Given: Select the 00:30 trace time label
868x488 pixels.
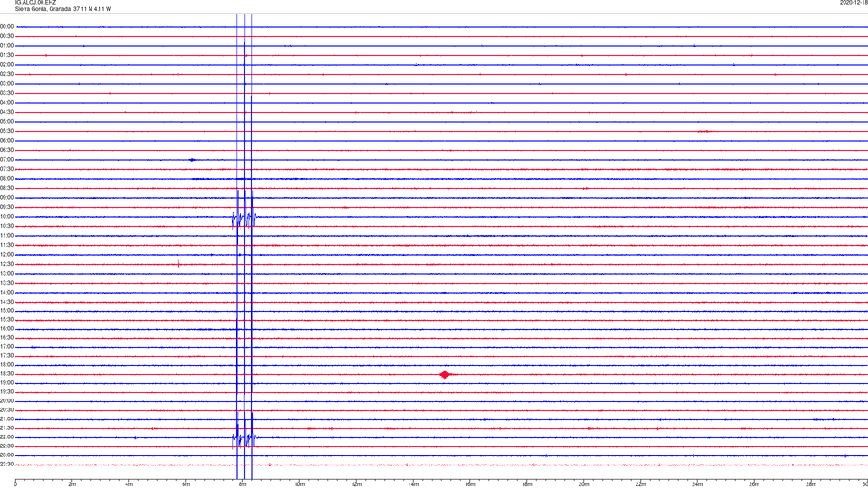Looking at the screenshot, I should pos(6,36).
